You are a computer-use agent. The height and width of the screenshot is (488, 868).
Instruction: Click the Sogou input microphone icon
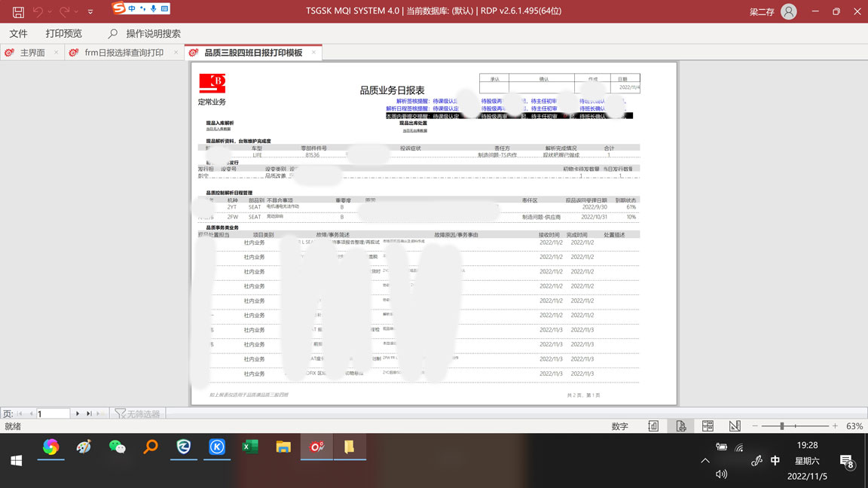point(154,8)
